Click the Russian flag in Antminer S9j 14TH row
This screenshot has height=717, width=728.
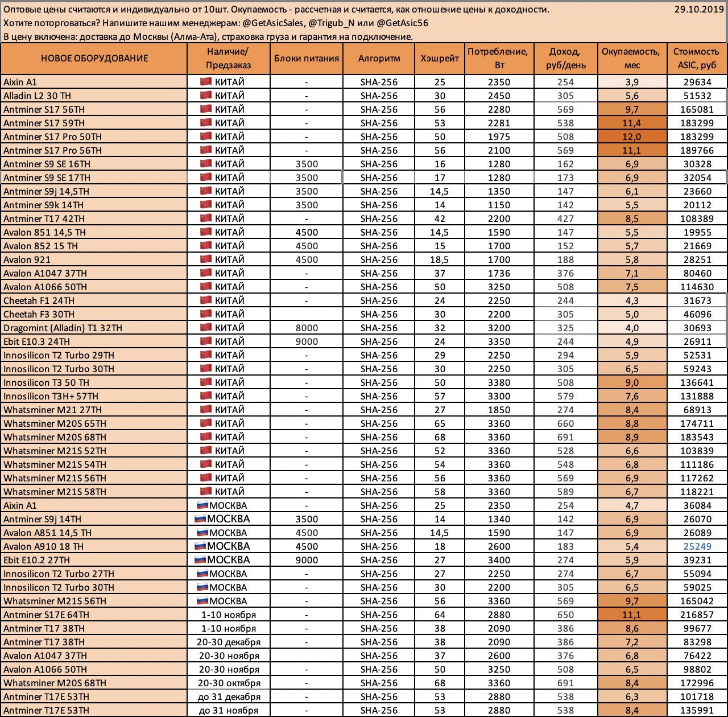[201, 519]
